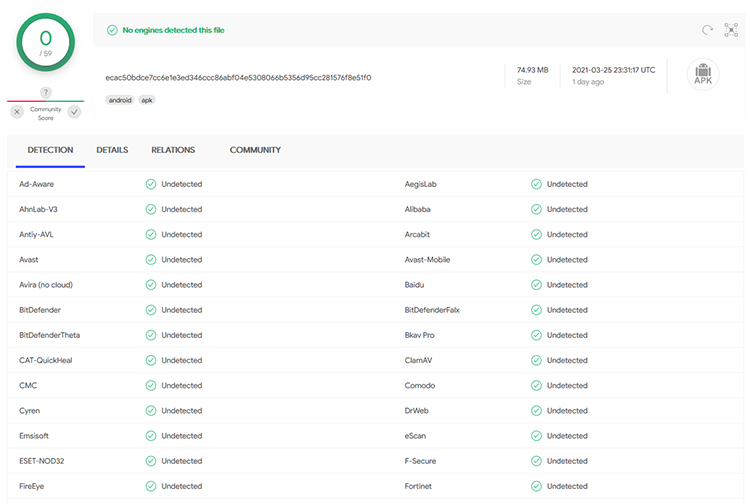Go to the Community tab
The image size is (750, 504).
pyautogui.click(x=255, y=150)
